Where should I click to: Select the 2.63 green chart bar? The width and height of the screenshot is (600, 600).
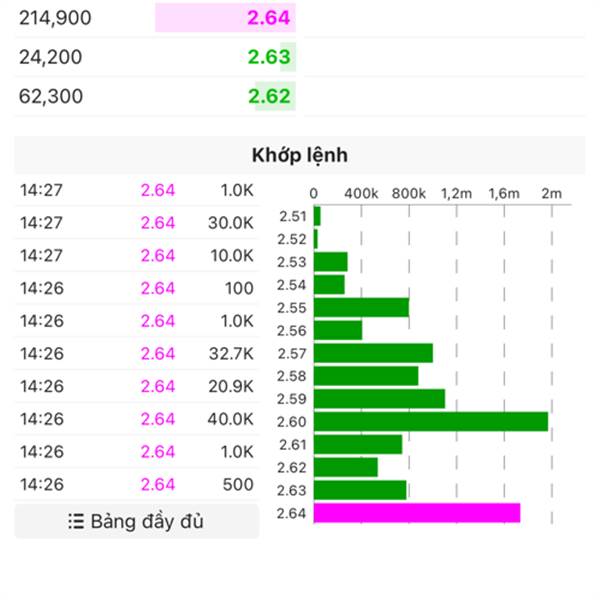click(360, 490)
